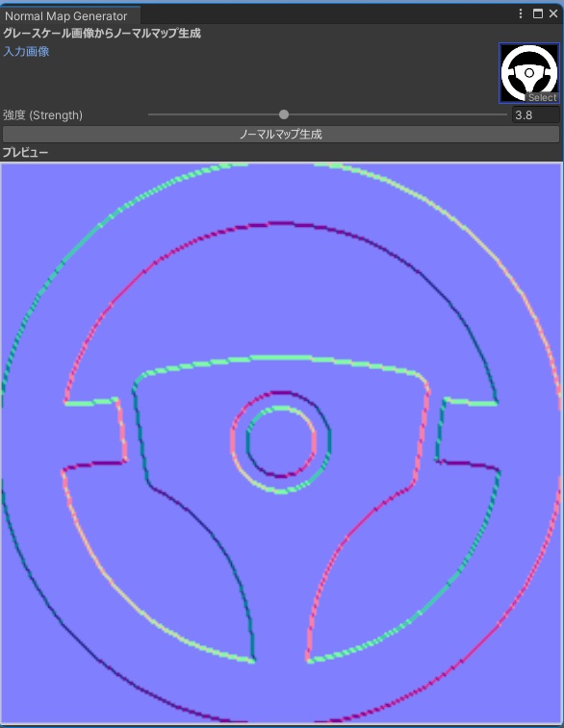Open the window options kebab menu

coord(521,13)
